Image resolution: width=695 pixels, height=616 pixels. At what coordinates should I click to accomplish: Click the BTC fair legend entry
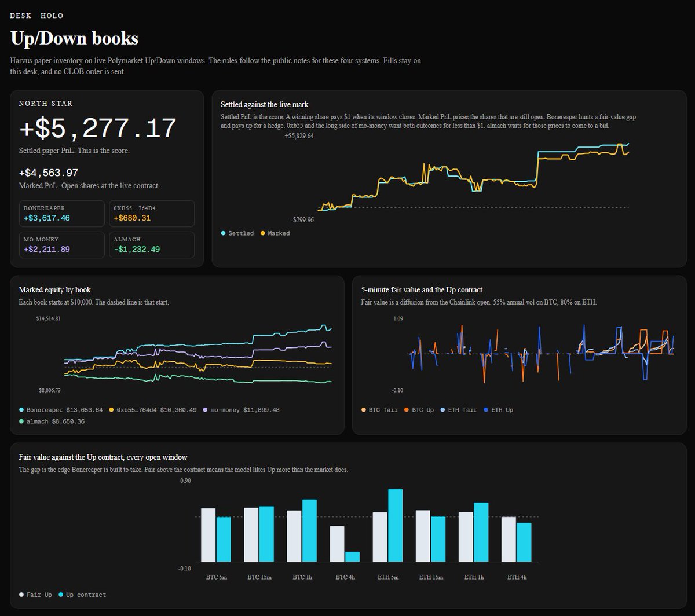(x=379, y=410)
